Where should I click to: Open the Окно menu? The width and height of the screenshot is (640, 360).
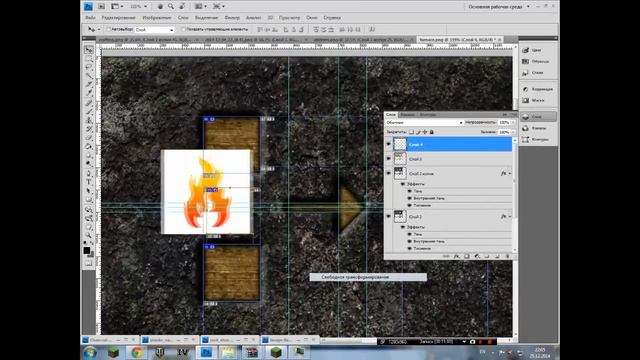312,18
